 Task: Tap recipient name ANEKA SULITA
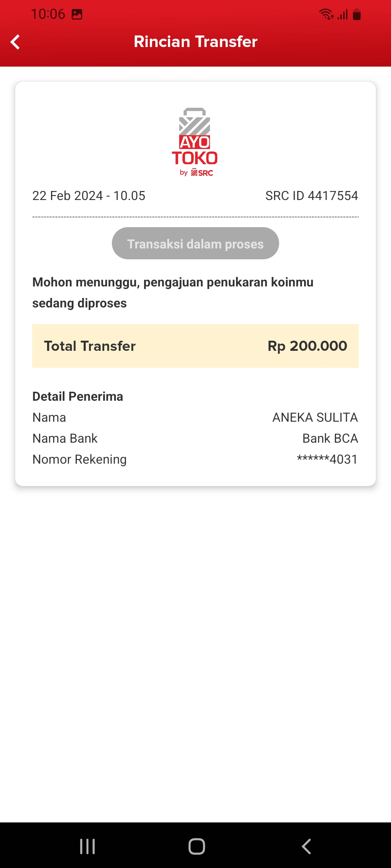pos(315,417)
